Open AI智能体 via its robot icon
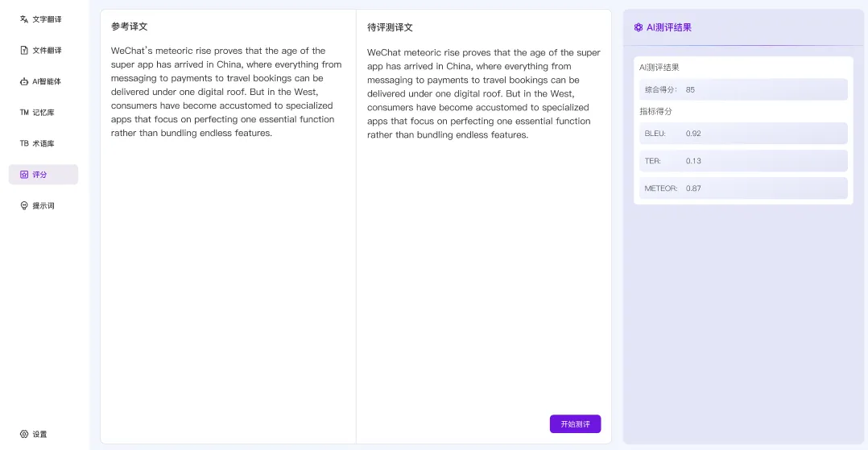The image size is (868, 450). click(24, 81)
